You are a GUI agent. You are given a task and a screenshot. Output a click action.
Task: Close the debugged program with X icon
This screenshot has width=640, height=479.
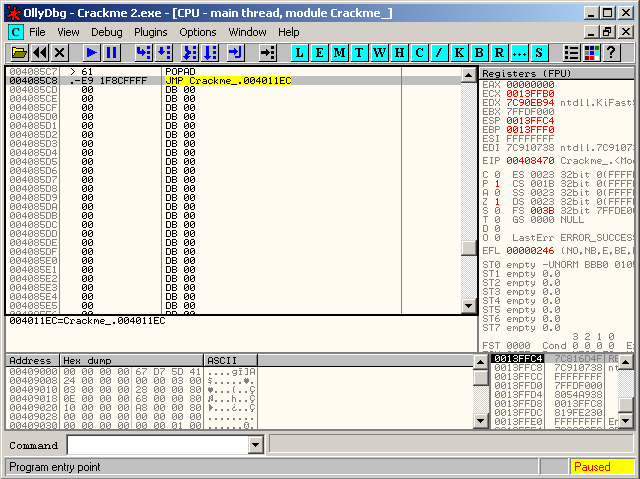coord(60,53)
